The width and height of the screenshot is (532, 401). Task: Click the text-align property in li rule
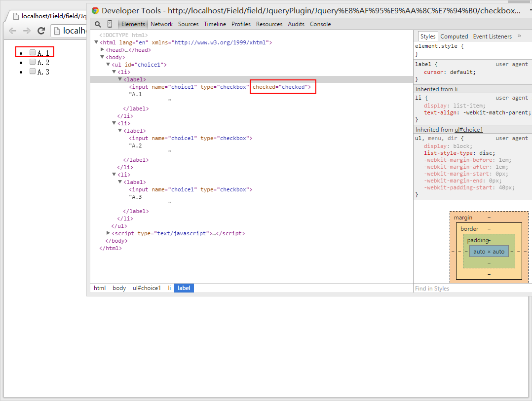tap(477, 112)
